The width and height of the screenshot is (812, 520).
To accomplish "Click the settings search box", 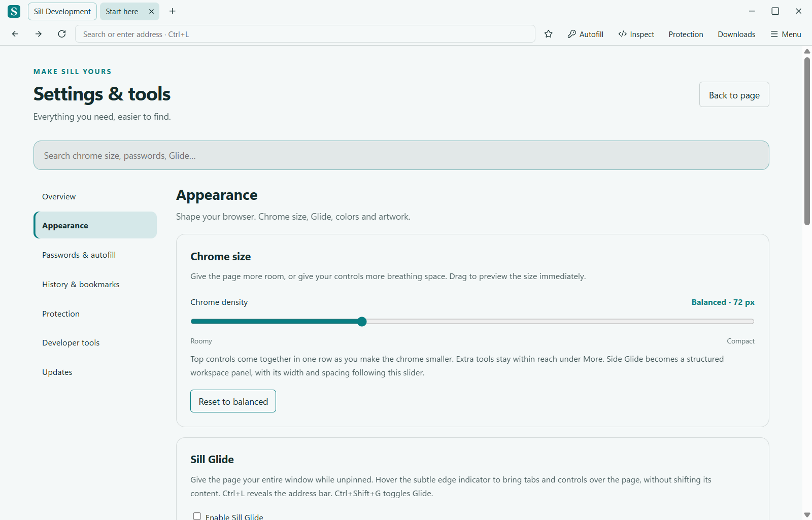I will point(401,155).
